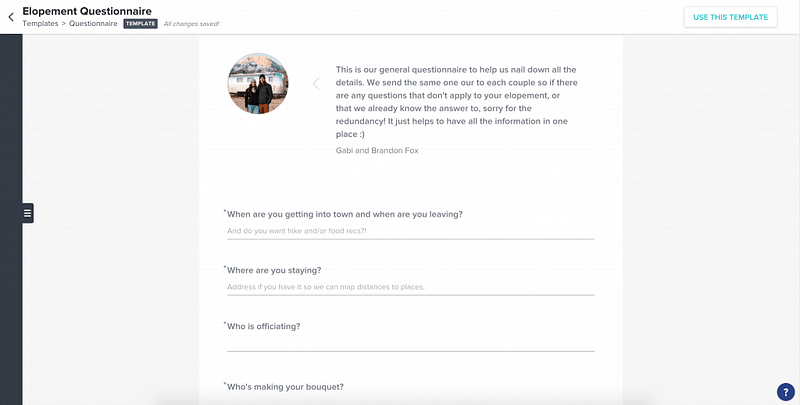
Task: Select the 'Who's making your bouquet?' question
Action: pos(285,386)
